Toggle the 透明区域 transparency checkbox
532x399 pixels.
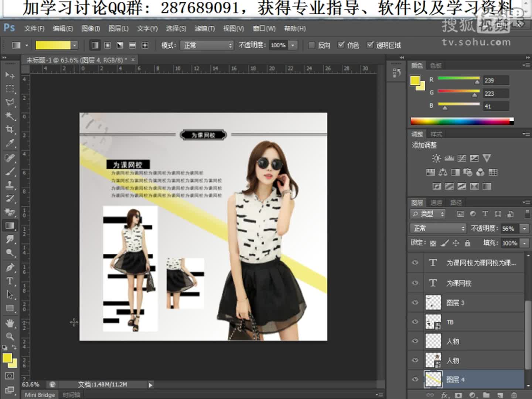pyautogui.click(x=370, y=45)
